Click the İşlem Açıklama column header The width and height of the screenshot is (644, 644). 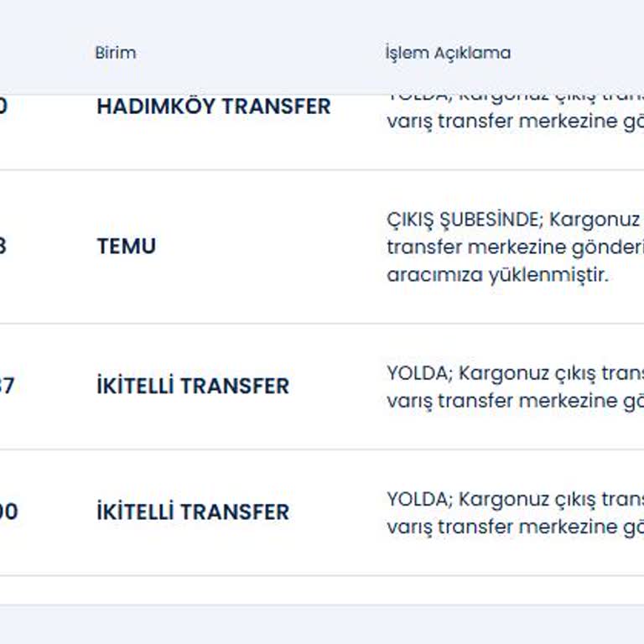[x=447, y=53]
